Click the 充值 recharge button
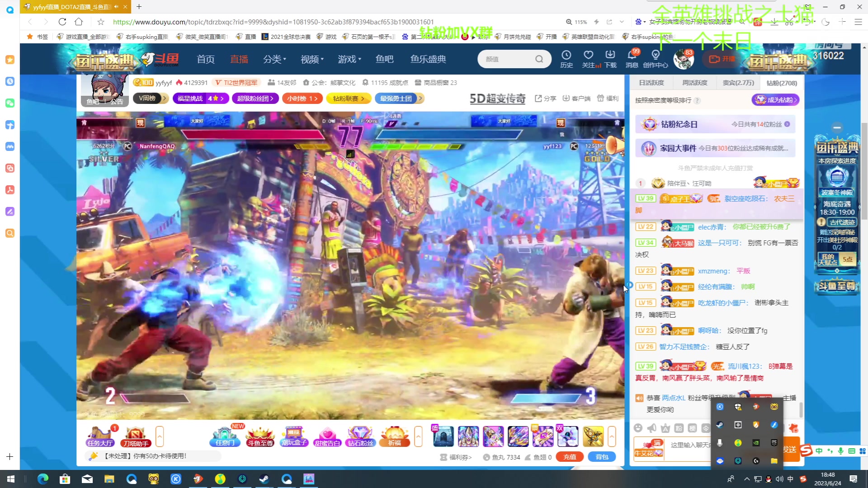 [x=570, y=457]
